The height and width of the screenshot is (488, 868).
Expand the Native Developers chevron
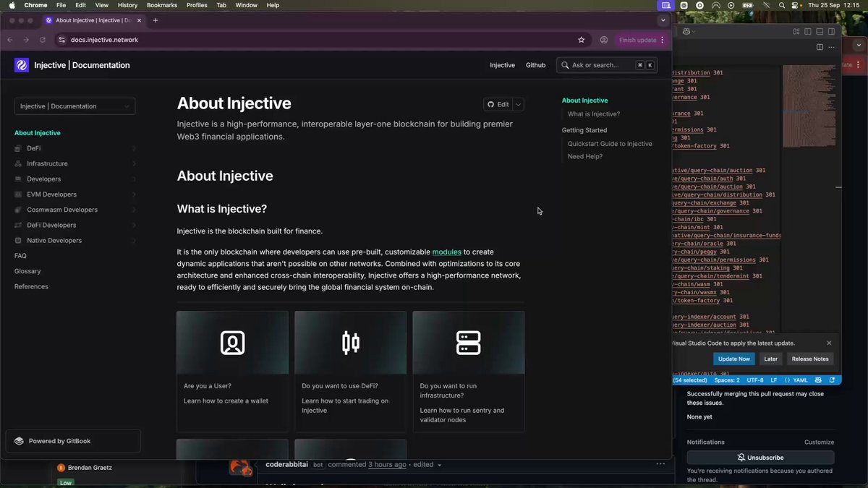134,240
